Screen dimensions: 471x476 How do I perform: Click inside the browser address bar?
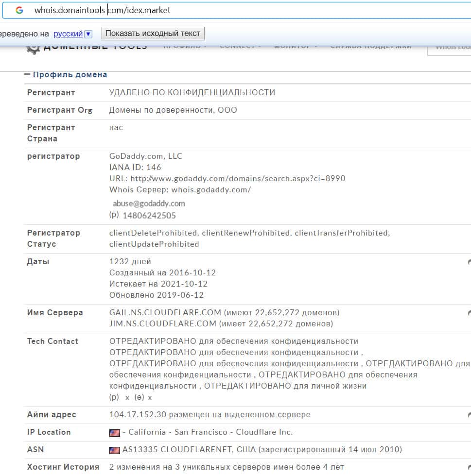(243, 10)
